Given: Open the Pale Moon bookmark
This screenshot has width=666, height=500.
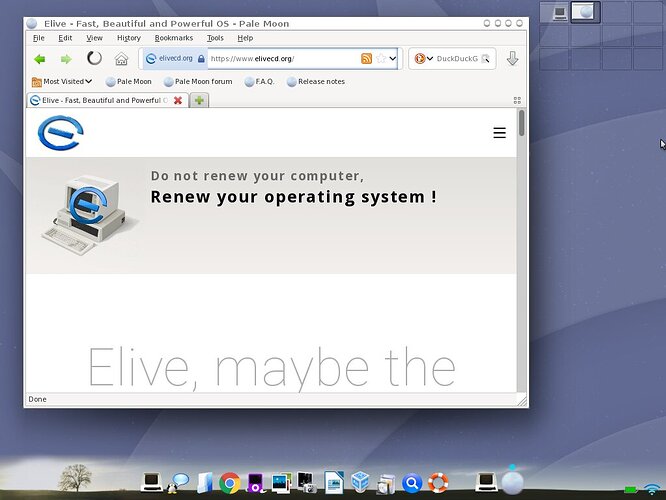Looking at the screenshot, I should 129,82.
